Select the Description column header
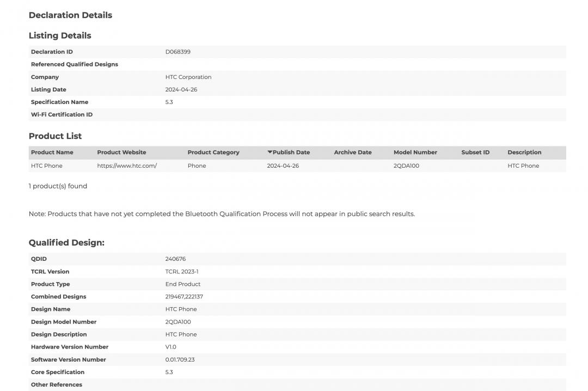 point(524,152)
